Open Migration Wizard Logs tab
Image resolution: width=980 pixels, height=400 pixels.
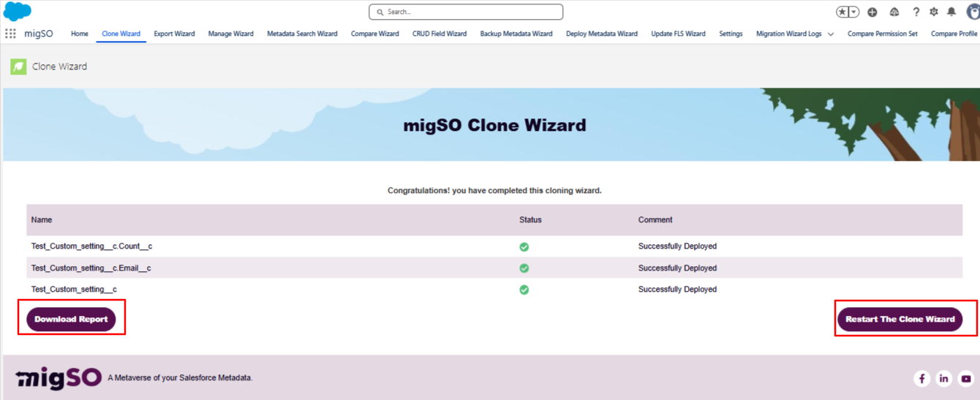(789, 34)
